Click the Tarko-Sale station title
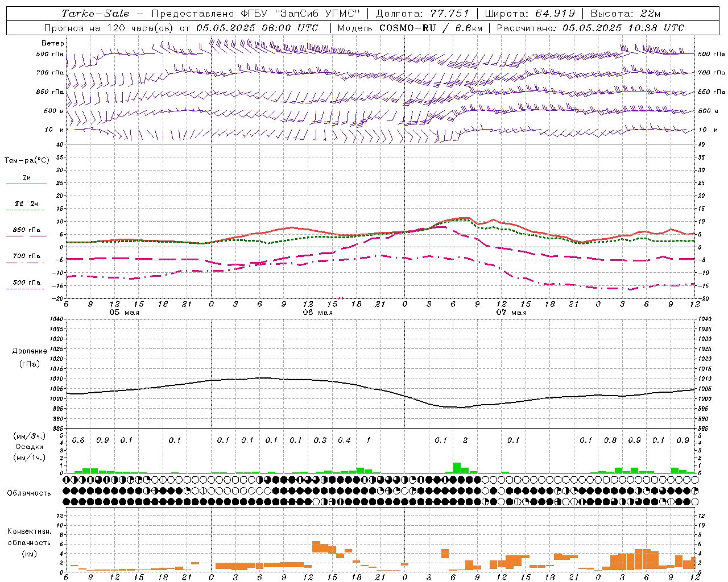The width and height of the screenshot is (728, 582). (x=95, y=14)
